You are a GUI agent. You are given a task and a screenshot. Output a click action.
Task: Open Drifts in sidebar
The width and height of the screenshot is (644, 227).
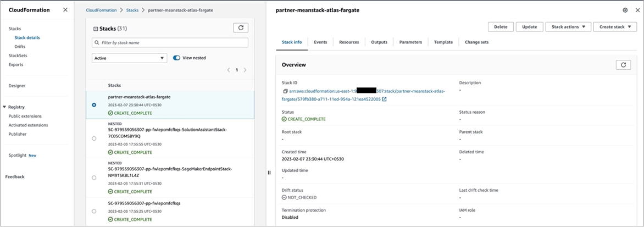[20, 46]
